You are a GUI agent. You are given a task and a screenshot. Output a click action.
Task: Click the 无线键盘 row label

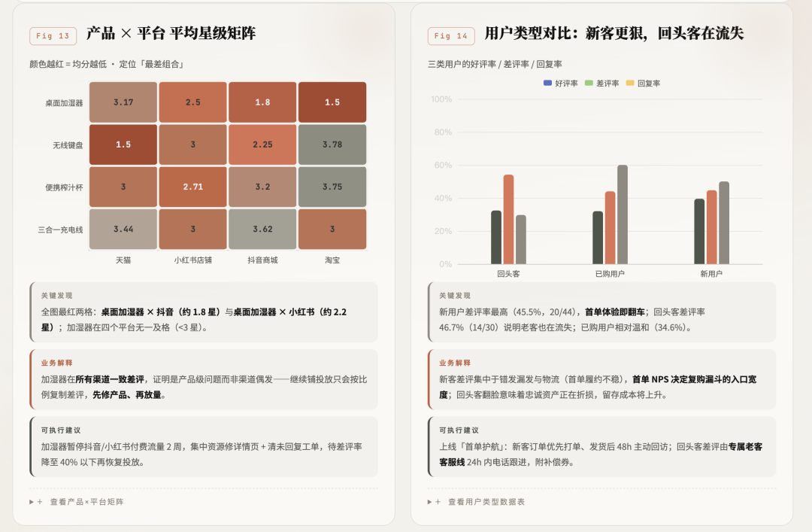[x=68, y=145]
